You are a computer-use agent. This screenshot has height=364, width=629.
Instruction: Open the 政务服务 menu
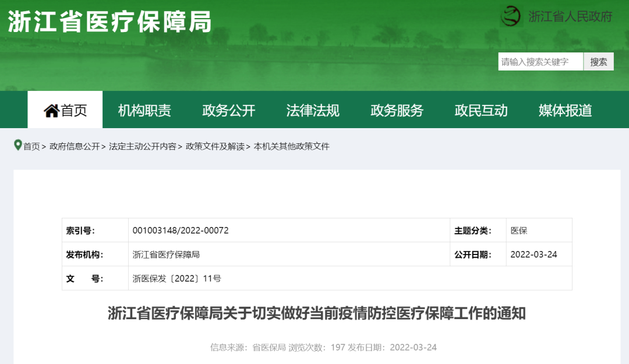[x=397, y=110]
